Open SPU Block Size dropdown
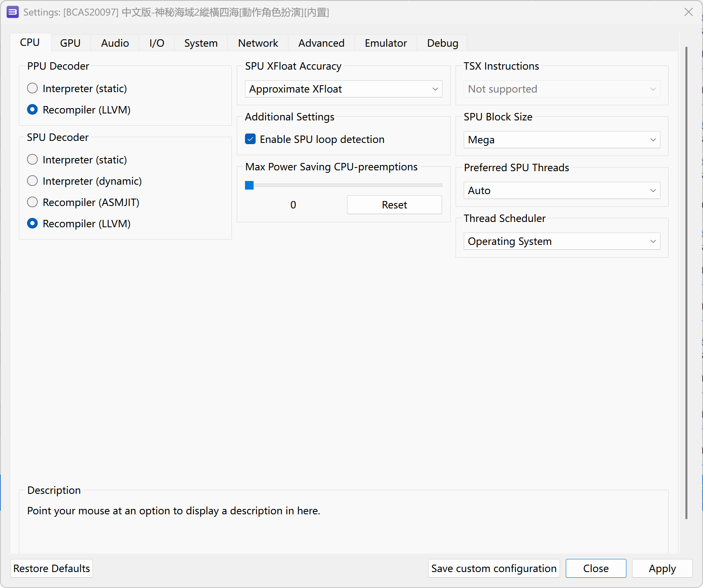This screenshot has height=588, width=703. click(x=562, y=140)
